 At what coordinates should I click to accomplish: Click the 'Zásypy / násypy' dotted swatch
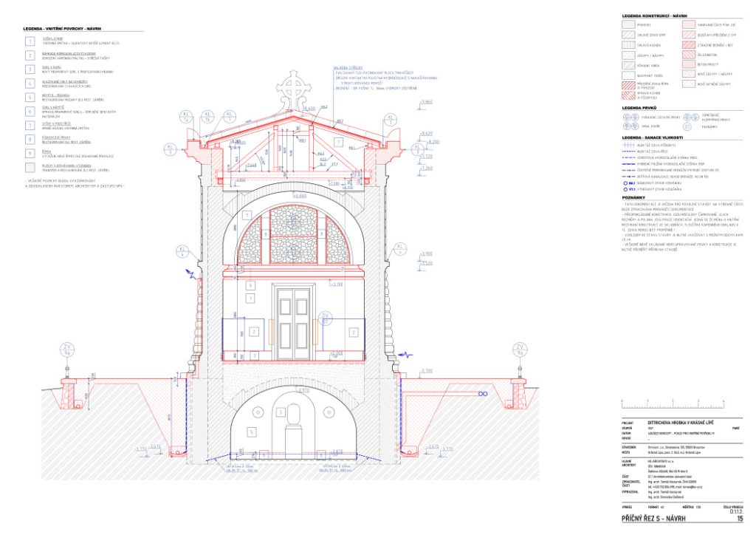[628, 55]
